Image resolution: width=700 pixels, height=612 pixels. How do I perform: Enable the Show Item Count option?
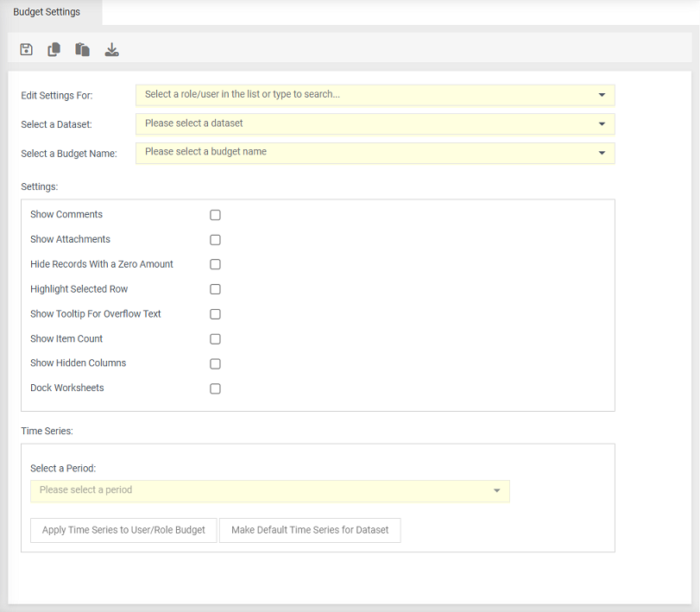click(215, 338)
